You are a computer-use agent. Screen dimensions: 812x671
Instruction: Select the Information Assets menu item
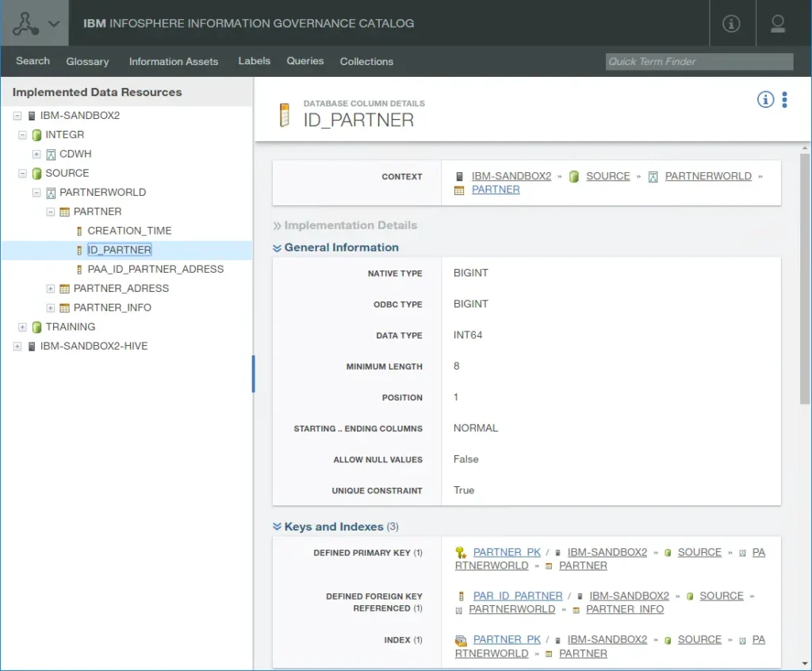pyautogui.click(x=174, y=61)
